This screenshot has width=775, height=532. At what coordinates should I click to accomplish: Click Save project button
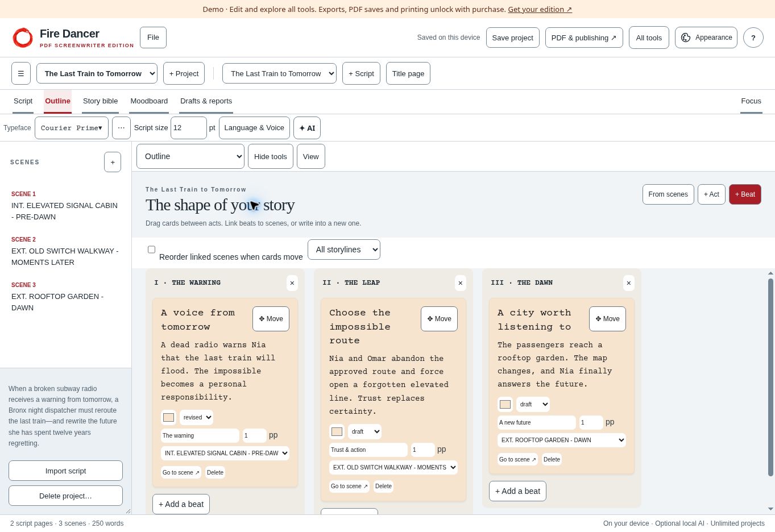coord(512,38)
